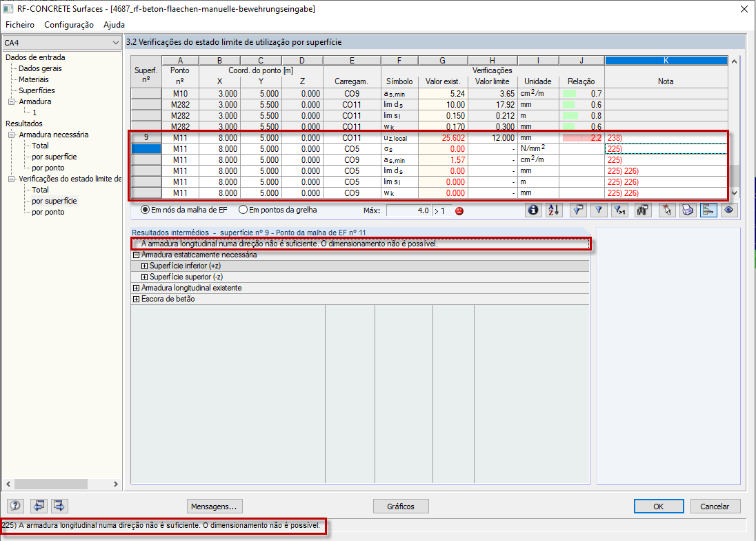Collapse Verificações do estado limite tree node
This screenshot has width=756, height=541.
pos(12,179)
